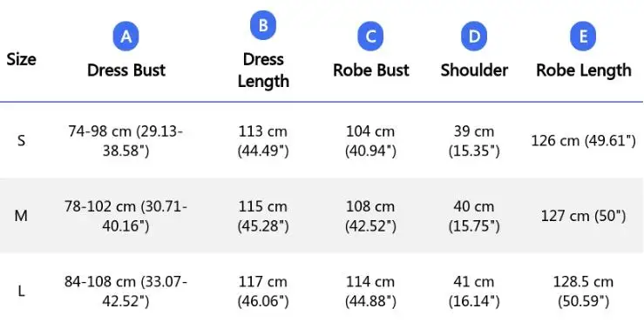Click the Shoulder header label
The width and height of the screenshot is (644, 322).
pyautogui.click(x=474, y=70)
